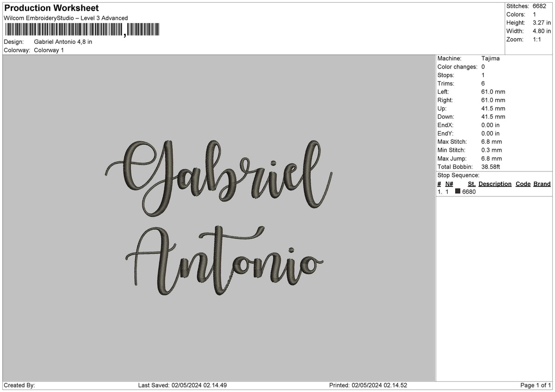
Task: Click the Gabriel Antonio embroidery preview
Action: pyautogui.click(x=218, y=217)
